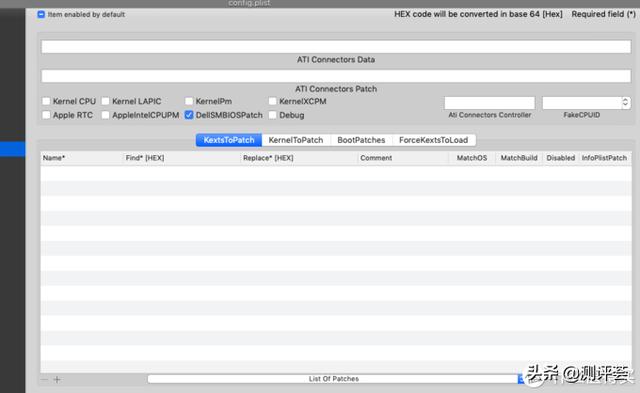Enable the Kernel CPU checkbox

(x=46, y=101)
